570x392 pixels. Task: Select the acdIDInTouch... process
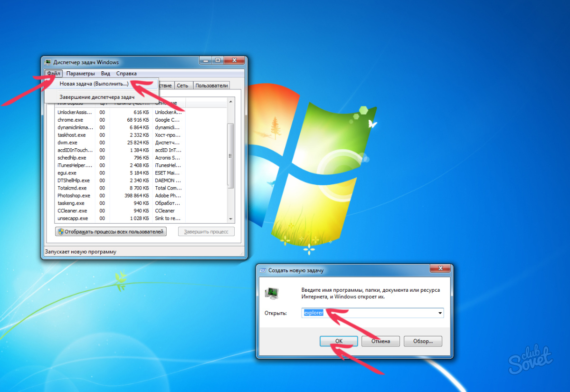[x=141, y=150]
